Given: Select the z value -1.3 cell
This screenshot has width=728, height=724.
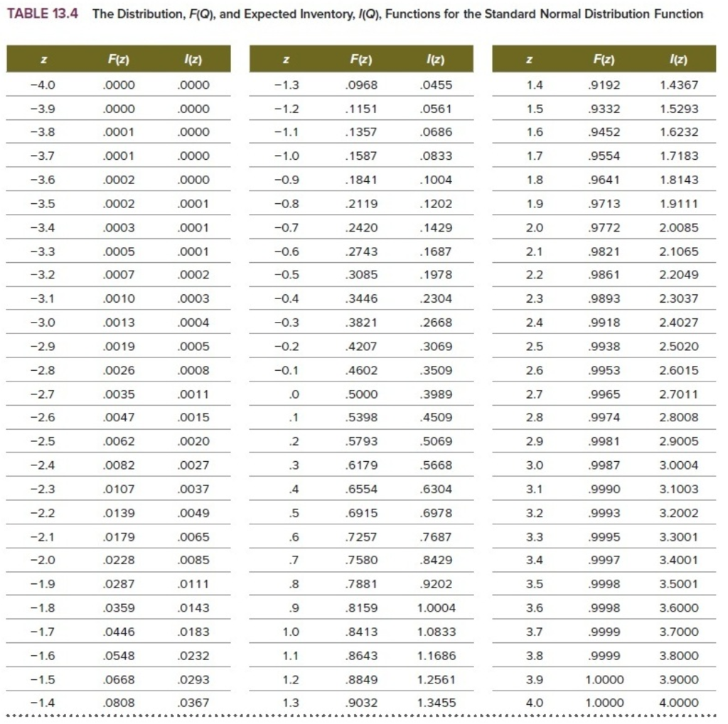Looking at the screenshot, I should coord(287,85).
